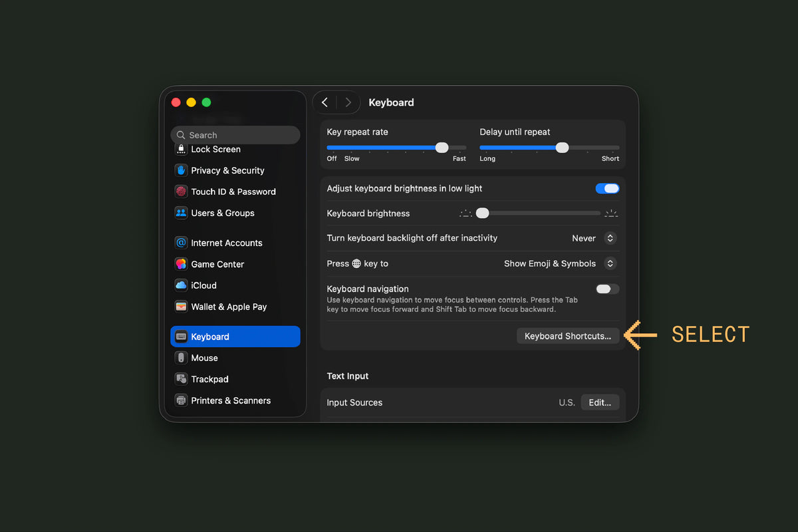Click the Privacy & Security hand icon
The height and width of the screenshot is (532, 798).
(181, 170)
